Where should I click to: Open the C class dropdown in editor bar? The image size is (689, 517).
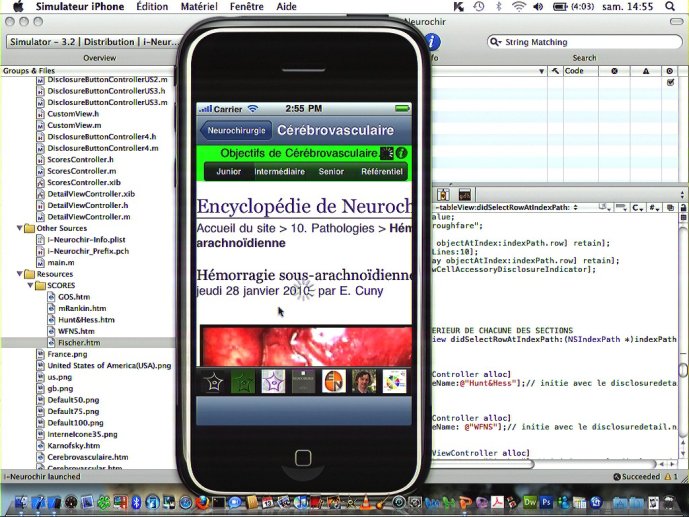point(638,207)
